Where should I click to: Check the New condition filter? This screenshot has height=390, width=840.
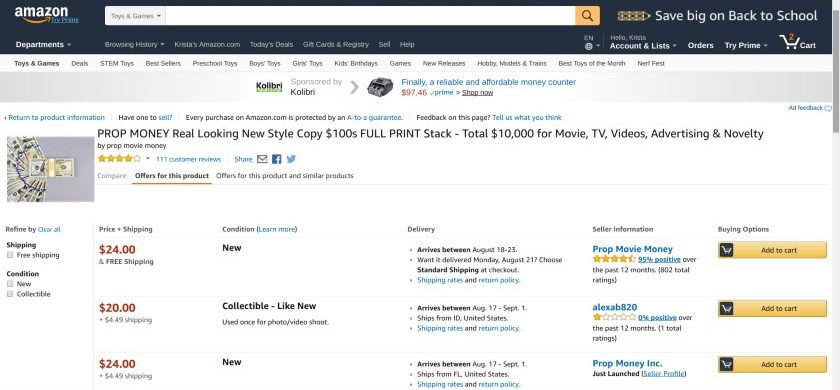tap(10, 284)
